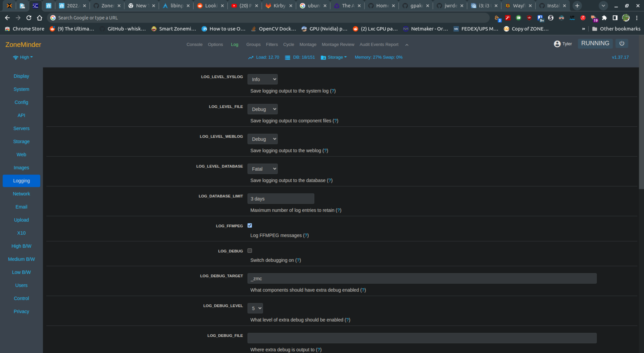Open the Montage Review menu item

pyautogui.click(x=338, y=44)
